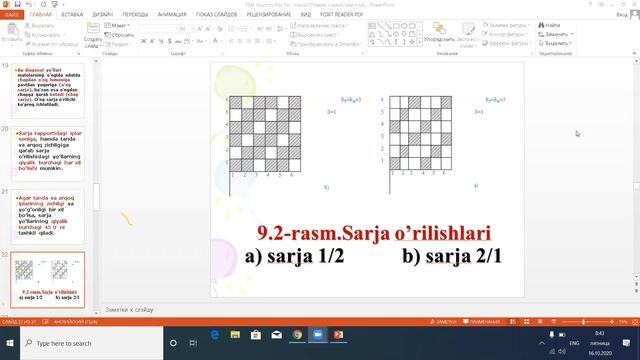Toggle strikethrough (abc) formatting

[x=178, y=41]
